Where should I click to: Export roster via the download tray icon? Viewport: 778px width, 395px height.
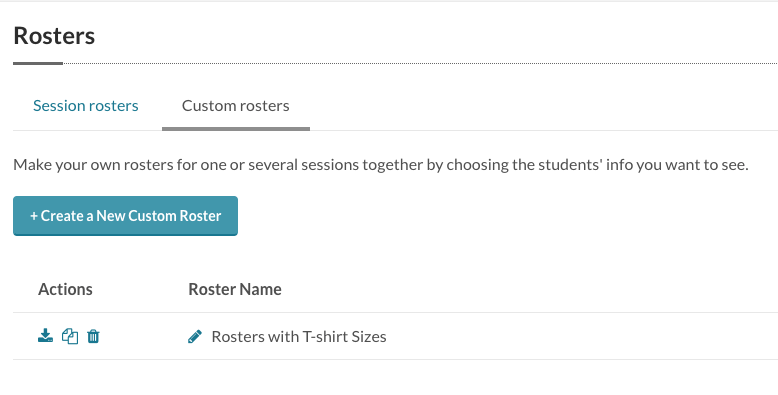46,336
